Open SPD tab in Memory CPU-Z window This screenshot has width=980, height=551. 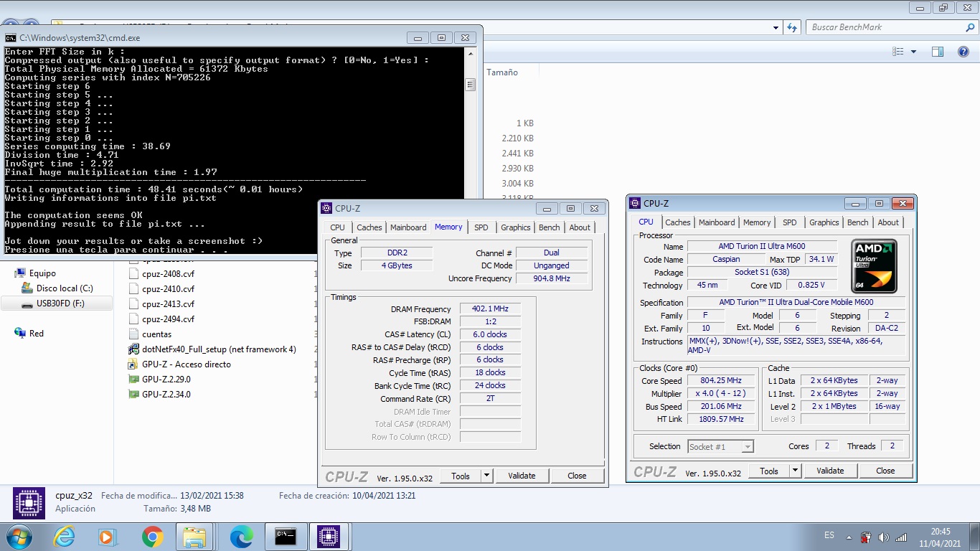pyautogui.click(x=481, y=227)
